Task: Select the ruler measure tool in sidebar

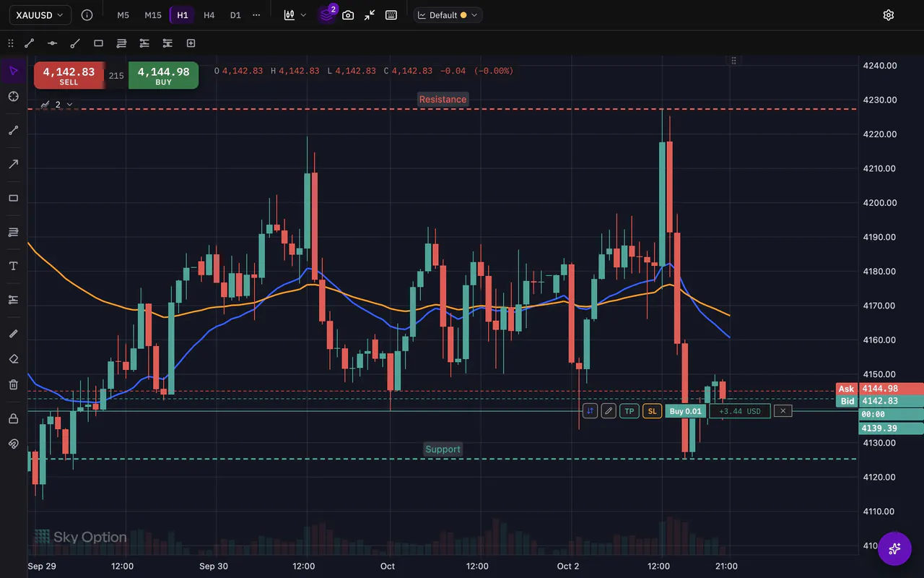Action: (x=13, y=334)
